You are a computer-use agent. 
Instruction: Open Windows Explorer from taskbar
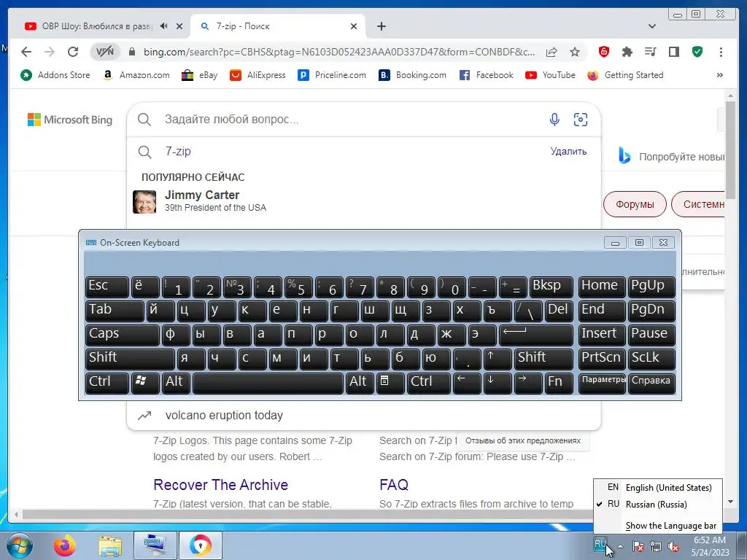[110, 545]
